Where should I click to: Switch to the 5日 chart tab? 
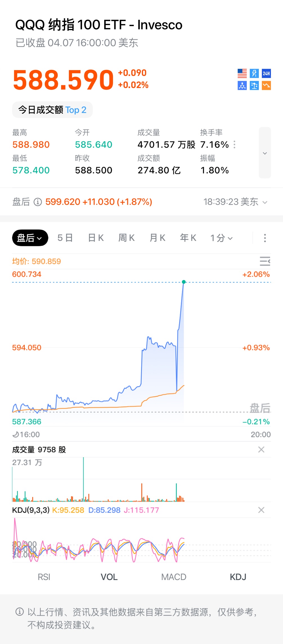[65, 238]
